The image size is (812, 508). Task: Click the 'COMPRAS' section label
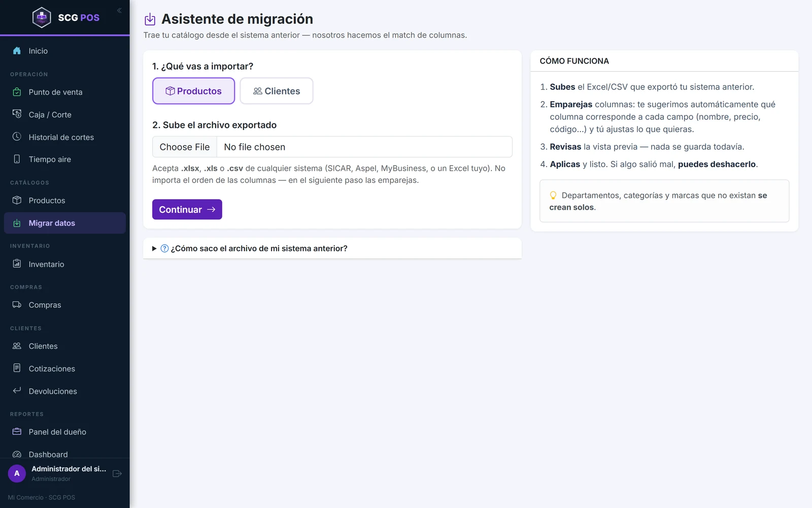(26, 287)
